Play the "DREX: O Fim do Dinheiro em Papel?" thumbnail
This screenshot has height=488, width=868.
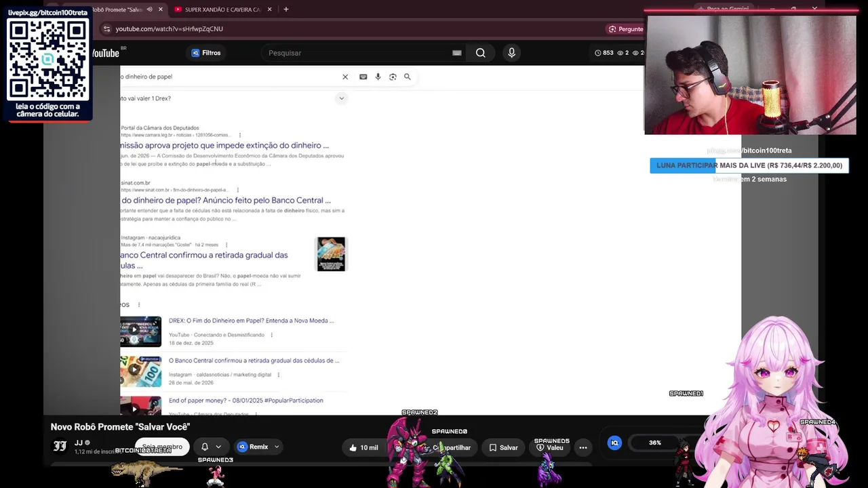141,331
